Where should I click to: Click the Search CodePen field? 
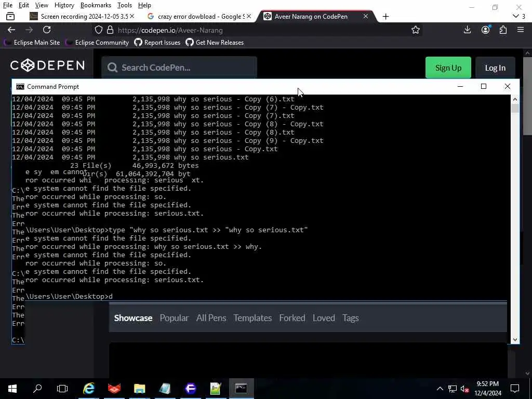pos(179,68)
